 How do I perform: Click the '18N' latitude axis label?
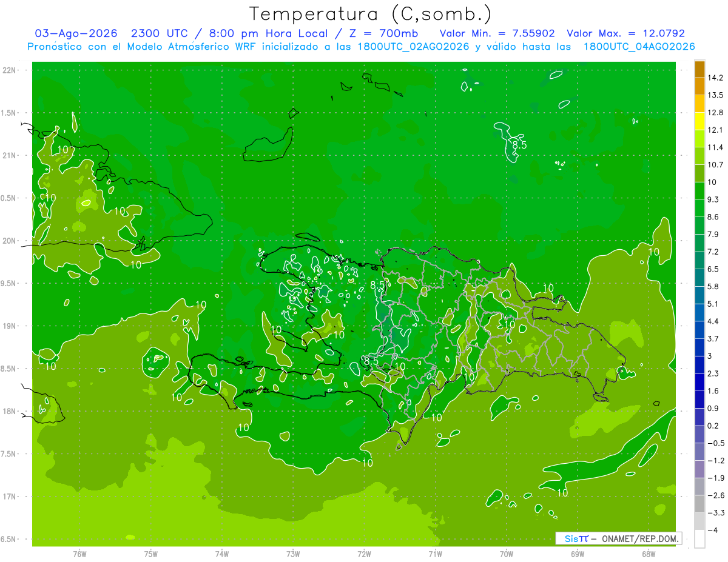click(x=10, y=411)
